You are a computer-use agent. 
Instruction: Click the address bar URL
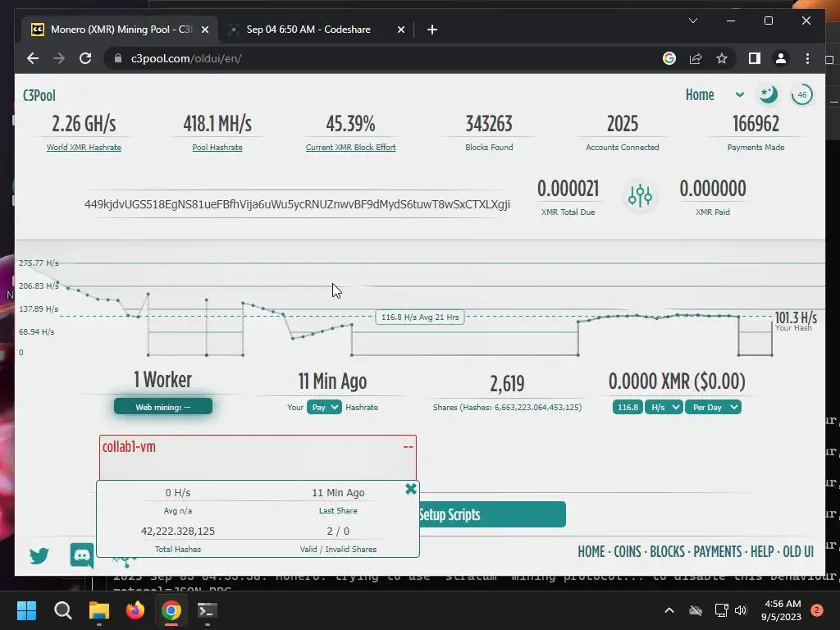pos(186,58)
